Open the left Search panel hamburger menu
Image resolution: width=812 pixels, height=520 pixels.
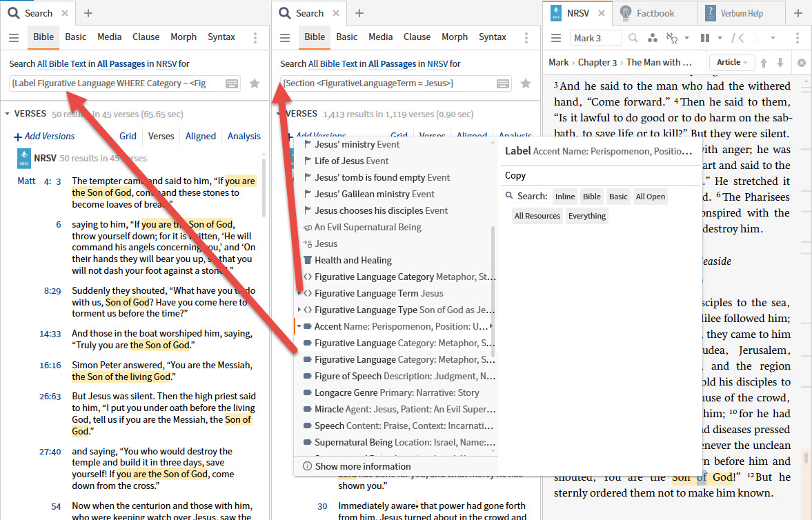14,38
